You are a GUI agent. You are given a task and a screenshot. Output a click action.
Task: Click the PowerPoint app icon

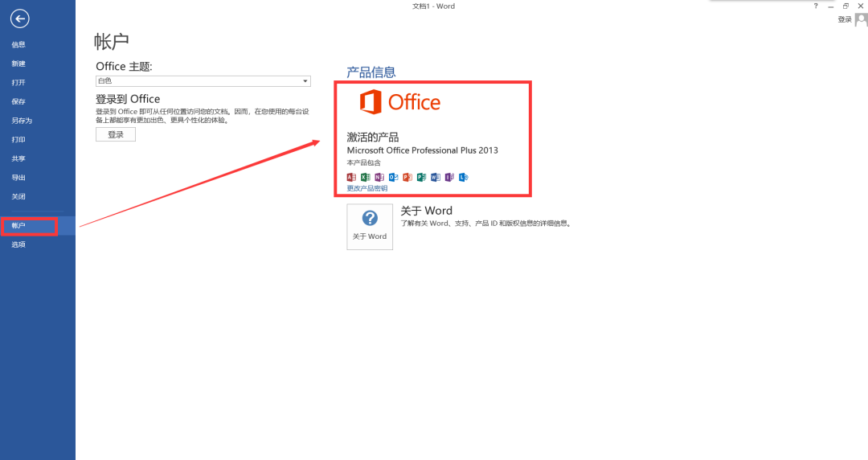tap(407, 178)
